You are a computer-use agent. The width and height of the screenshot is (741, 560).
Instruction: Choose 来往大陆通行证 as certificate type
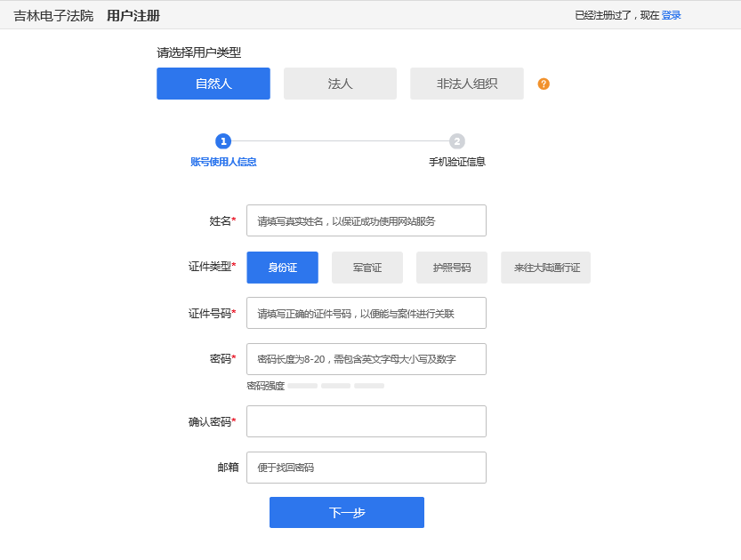[546, 268]
